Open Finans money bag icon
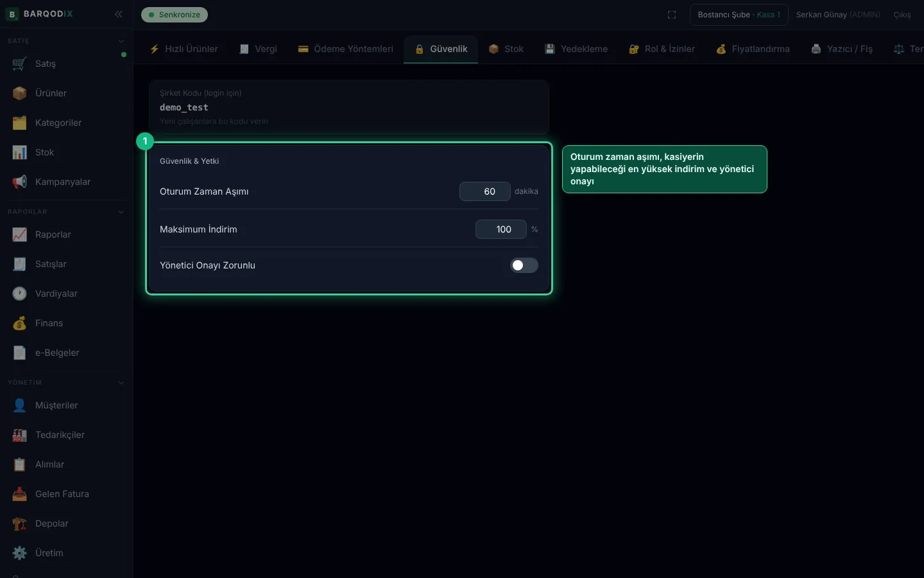The width and height of the screenshot is (924, 578). point(20,323)
